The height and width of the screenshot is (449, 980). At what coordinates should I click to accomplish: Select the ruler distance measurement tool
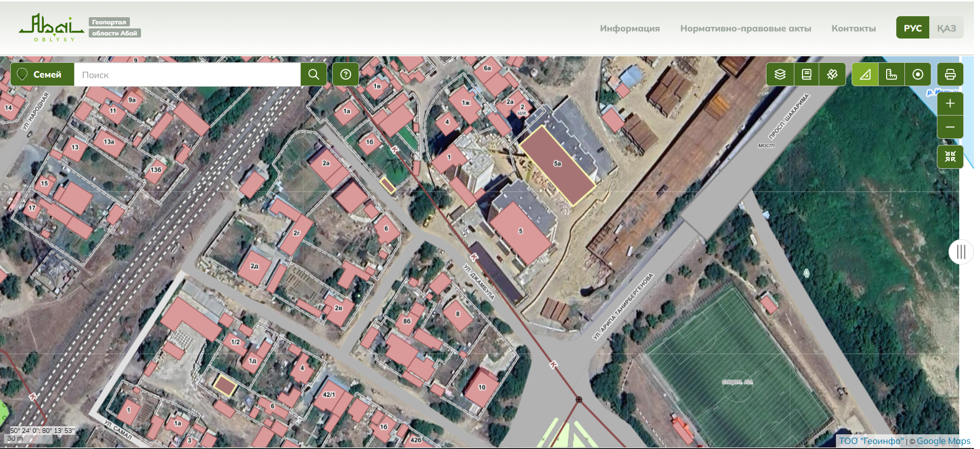[891, 74]
